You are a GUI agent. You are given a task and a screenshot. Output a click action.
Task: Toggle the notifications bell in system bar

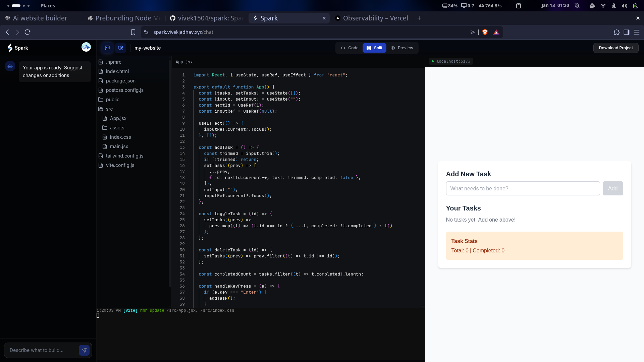pyautogui.click(x=577, y=6)
